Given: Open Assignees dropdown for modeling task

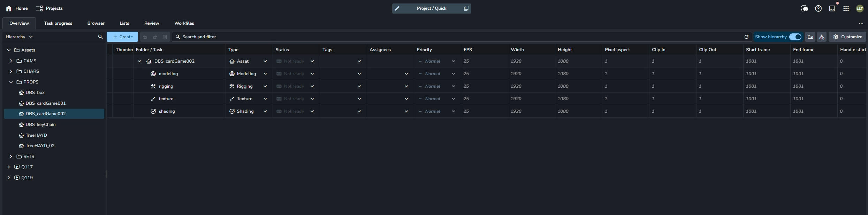Looking at the screenshot, I should 406,74.
